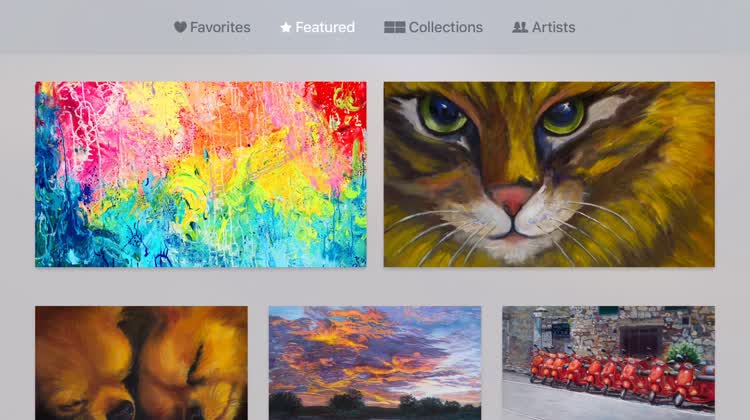
Task: Click the cat's pink nose in painting
Action: (x=511, y=199)
